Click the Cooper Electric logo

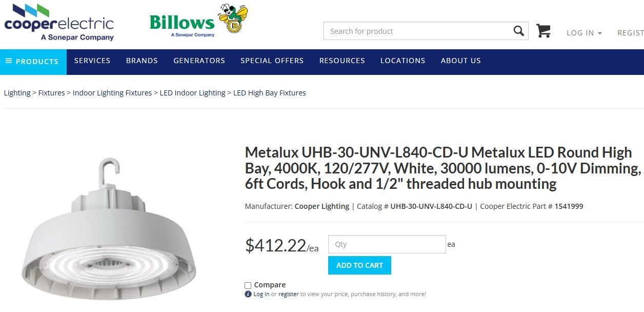[59, 23]
